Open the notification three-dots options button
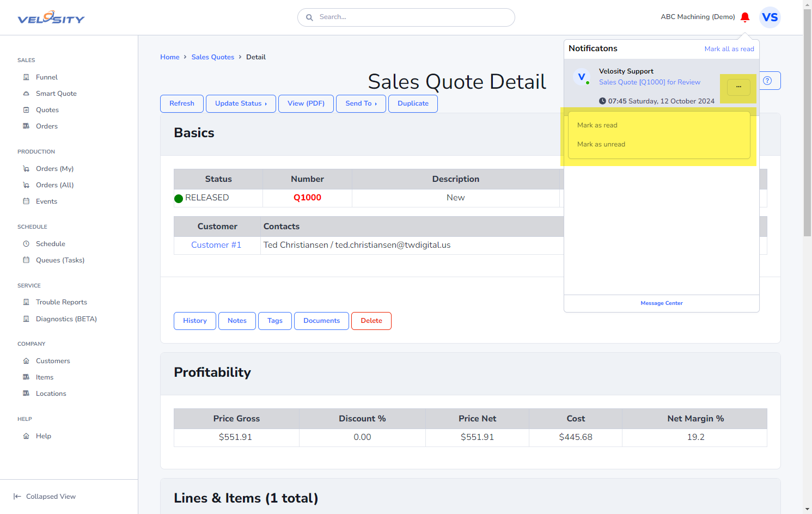Image resolution: width=812 pixels, height=514 pixels. click(x=738, y=87)
